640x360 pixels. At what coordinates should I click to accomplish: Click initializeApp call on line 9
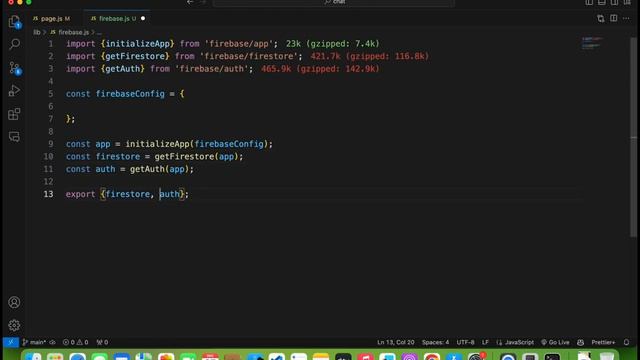157,144
